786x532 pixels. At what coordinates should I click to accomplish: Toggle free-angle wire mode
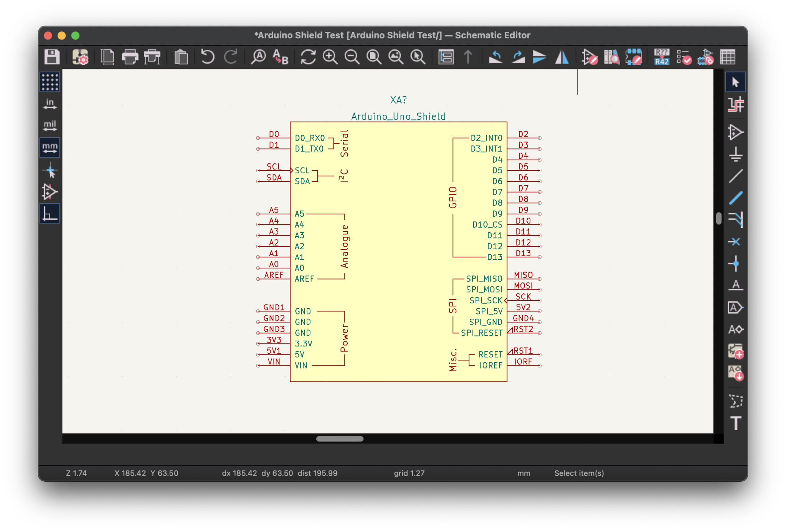tap(50, 214)
